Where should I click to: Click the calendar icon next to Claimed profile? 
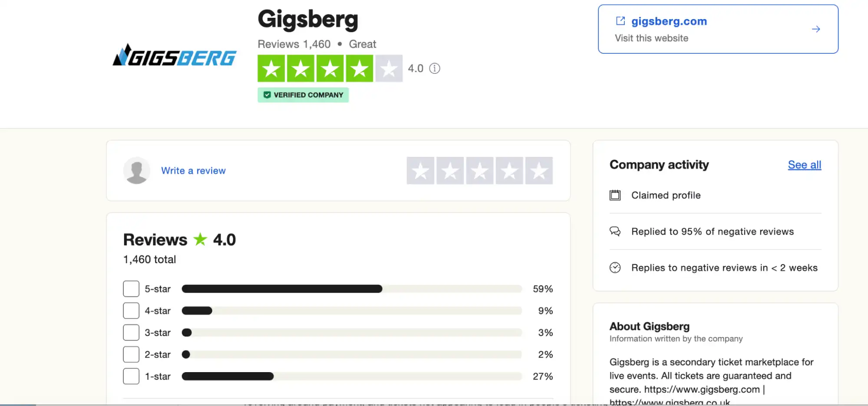(x=615, y=195)
